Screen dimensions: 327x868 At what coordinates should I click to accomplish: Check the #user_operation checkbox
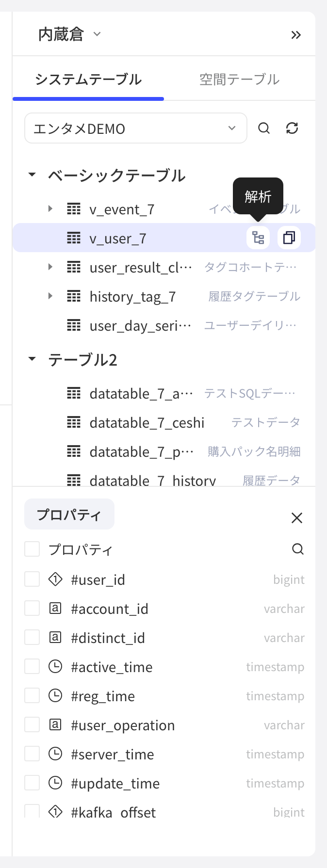tap(32, 724)
